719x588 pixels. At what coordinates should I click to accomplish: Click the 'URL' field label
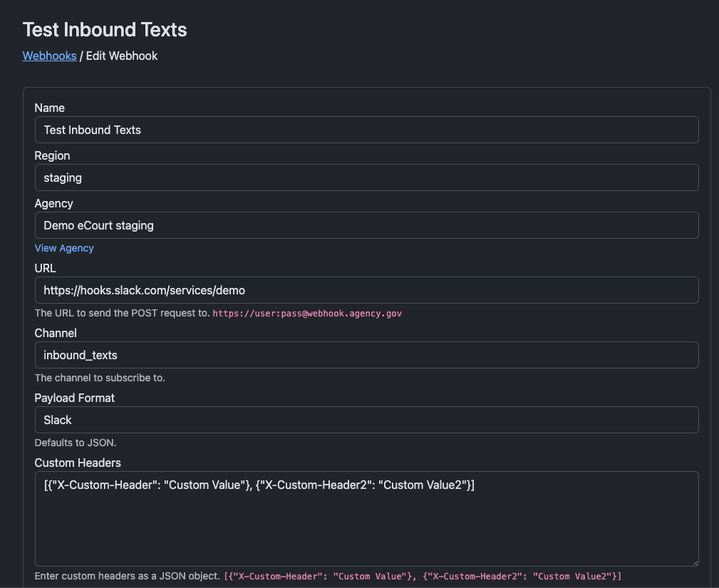46,268
